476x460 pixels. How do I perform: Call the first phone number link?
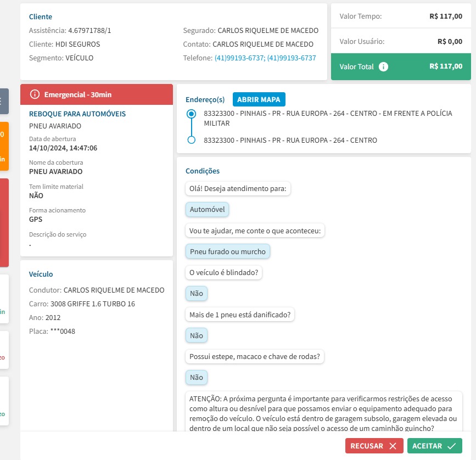[x=239, y=58]
